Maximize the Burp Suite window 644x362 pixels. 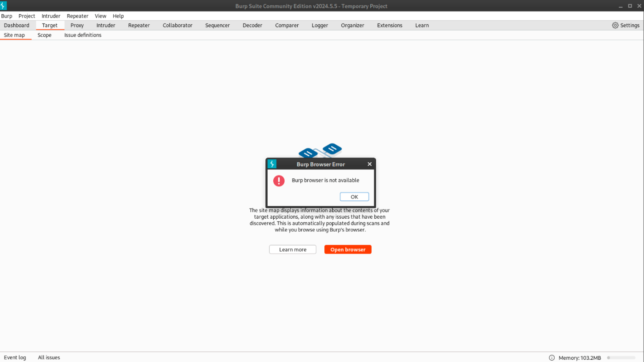pyautogui.click(x=630, y=6)
